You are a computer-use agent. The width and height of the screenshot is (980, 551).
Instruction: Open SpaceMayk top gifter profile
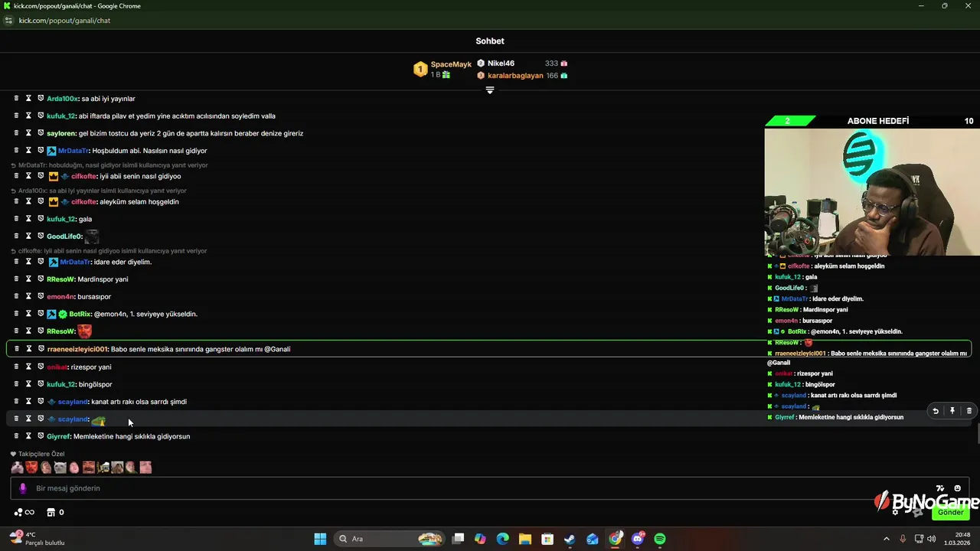click(x=451, y=64)
